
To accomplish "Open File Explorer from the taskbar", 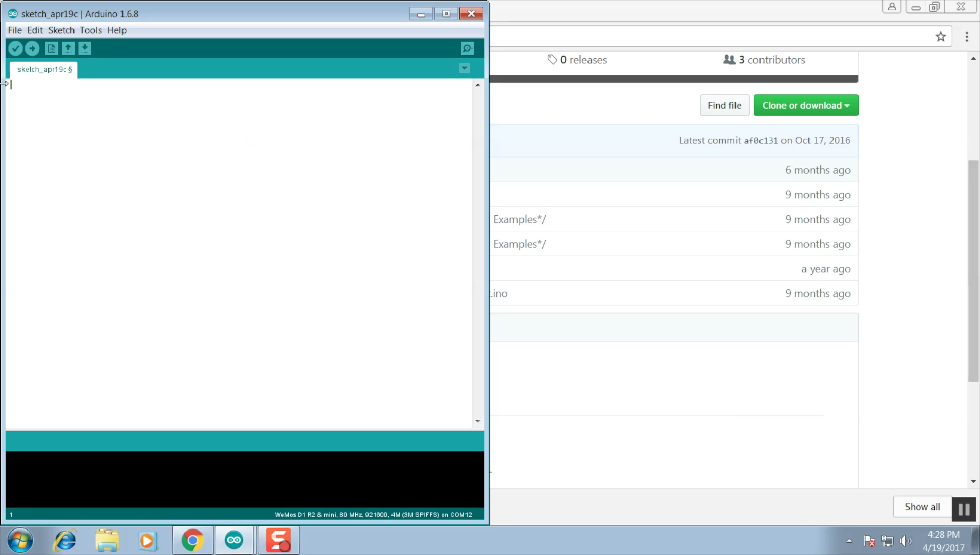I will (107, 540).
